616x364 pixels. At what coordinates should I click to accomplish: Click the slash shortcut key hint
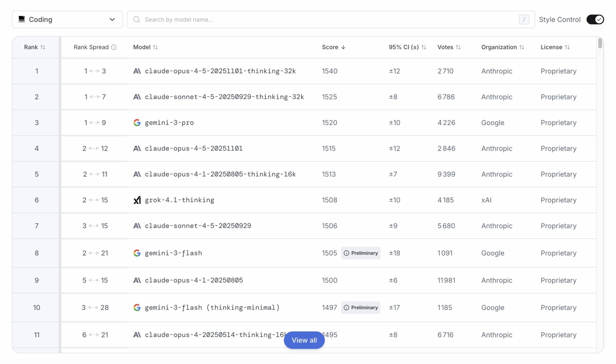pos(524,20)
